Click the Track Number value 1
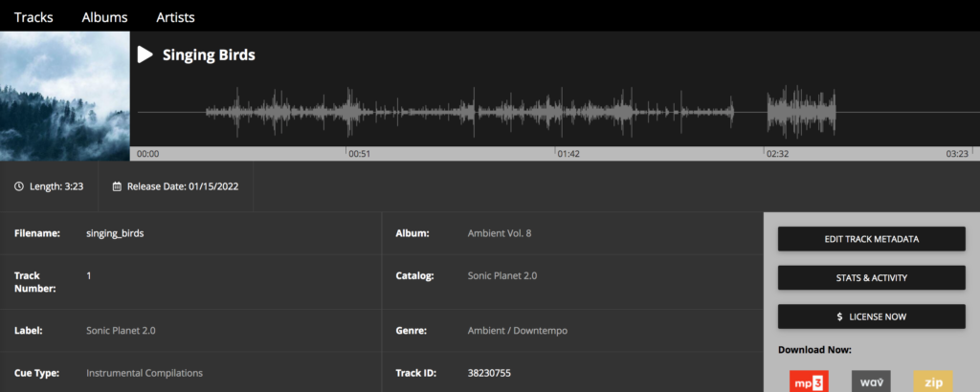The width and height of the screenshot is (980, 392). pos(89,276)
